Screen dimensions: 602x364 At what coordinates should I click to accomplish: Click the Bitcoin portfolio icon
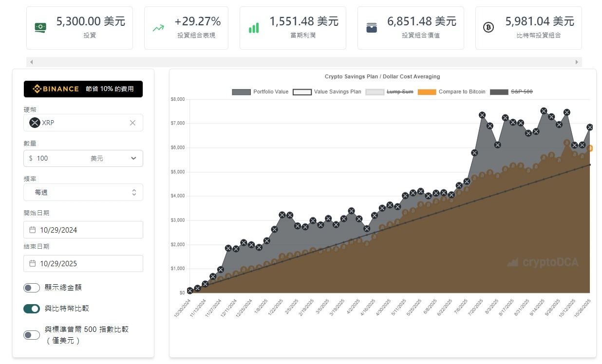click(488, 28)
